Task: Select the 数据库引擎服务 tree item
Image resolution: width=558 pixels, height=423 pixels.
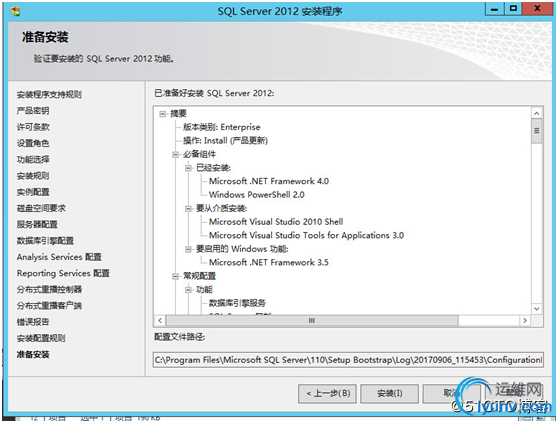Action: (x=237, y=303)
